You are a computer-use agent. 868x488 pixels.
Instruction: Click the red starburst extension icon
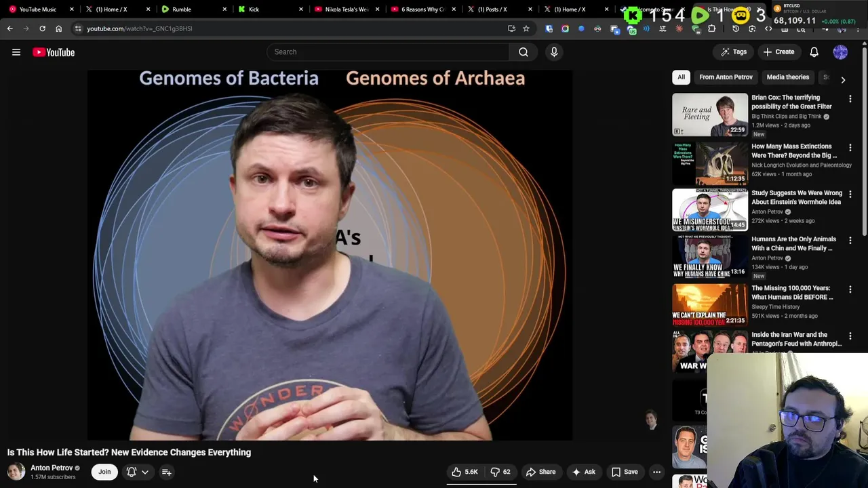(679, 28)
